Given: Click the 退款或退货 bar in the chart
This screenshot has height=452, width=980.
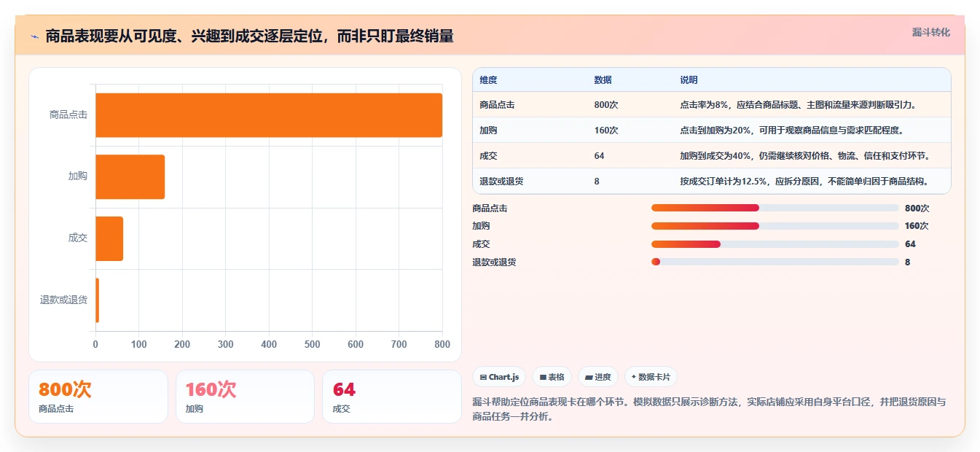Looking at the screenshot, I should coord(98,300).
